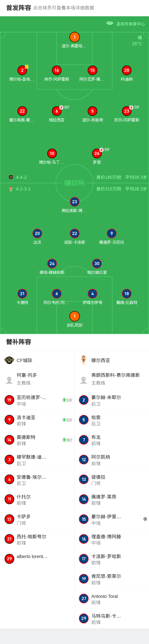Tap player 23 弗拉库斯 in blue kit
Image resolution: width=149 pixels, height=644 pixels.
click(x=74, y=202)
